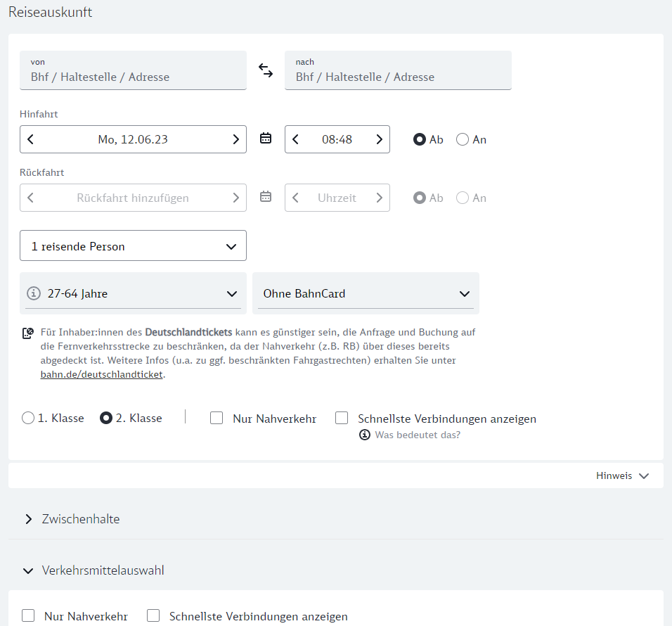Open Hinfahrt calendar date picker icon
The height and width of the screenshot is (626, 672).
266,138
